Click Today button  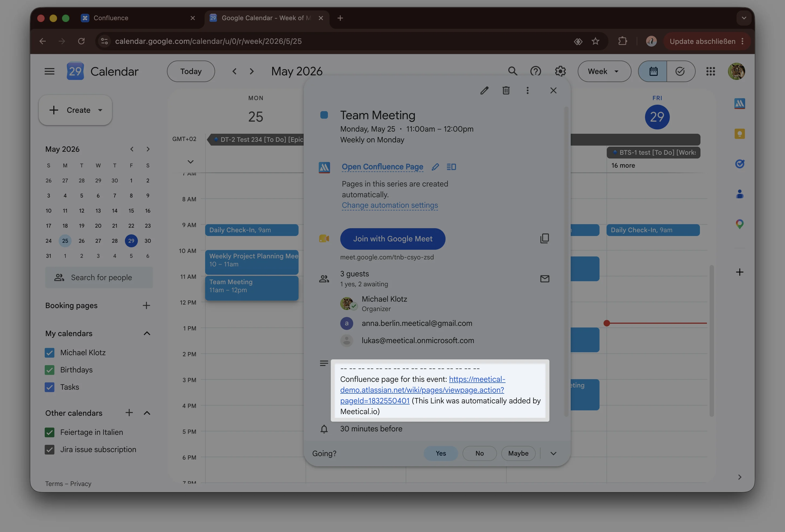pyautogui.click(x=191, y=71)
